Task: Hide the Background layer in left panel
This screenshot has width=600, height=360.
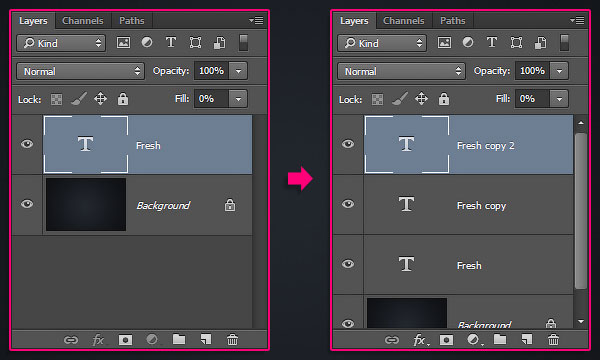Action: [x=27, y=204]
